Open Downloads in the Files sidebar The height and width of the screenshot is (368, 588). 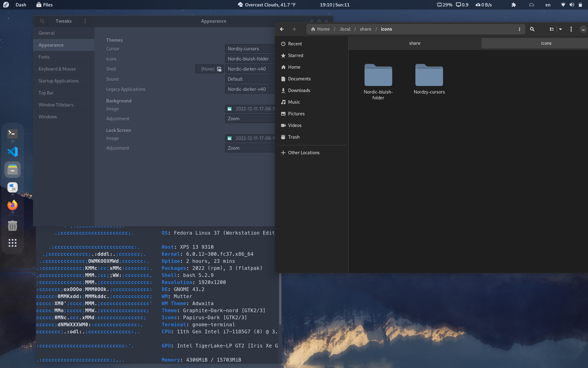click(x=299, y=90)
